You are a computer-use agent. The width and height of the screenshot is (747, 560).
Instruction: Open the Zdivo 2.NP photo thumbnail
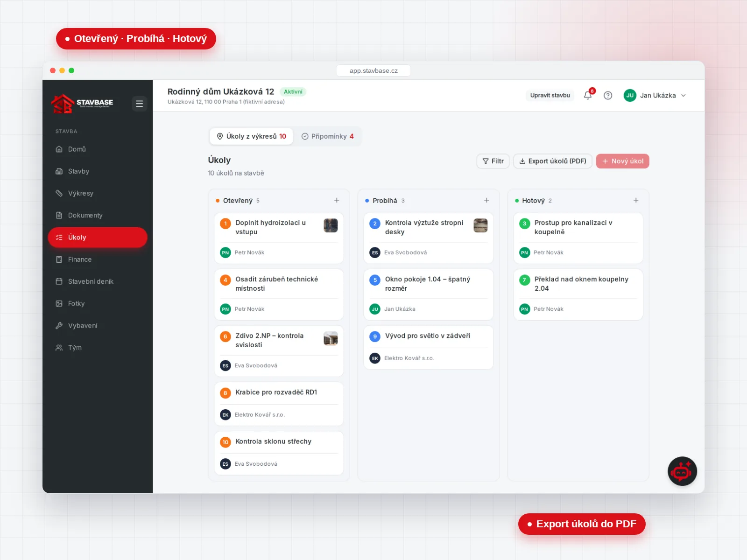click(x=331, y=338)
